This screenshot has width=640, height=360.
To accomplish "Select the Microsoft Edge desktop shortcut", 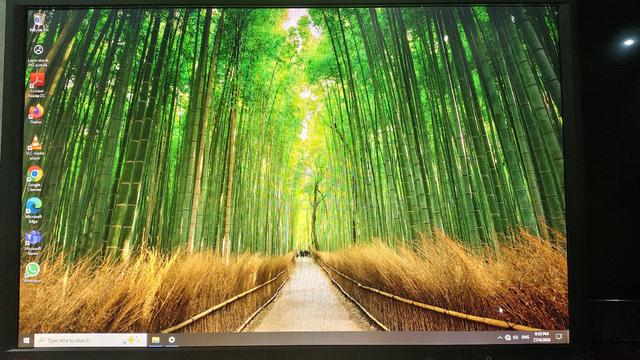I will click(33, 210).
